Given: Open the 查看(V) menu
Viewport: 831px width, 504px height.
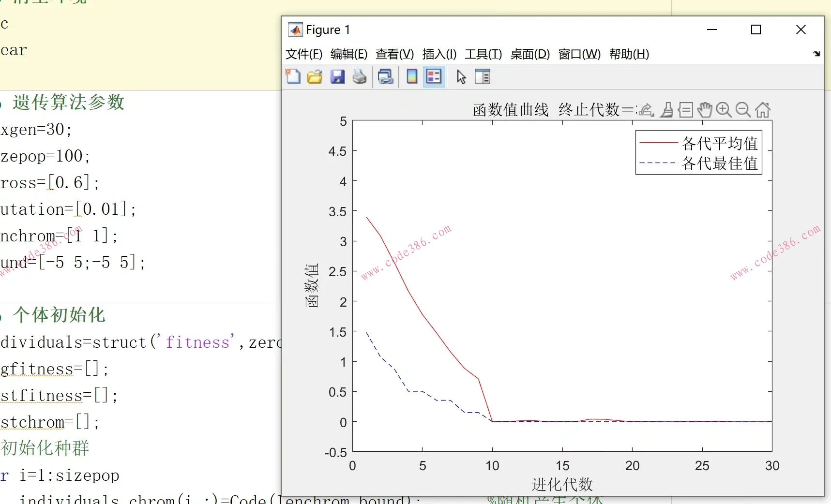Looking at the screenshot, I should 395,54.
